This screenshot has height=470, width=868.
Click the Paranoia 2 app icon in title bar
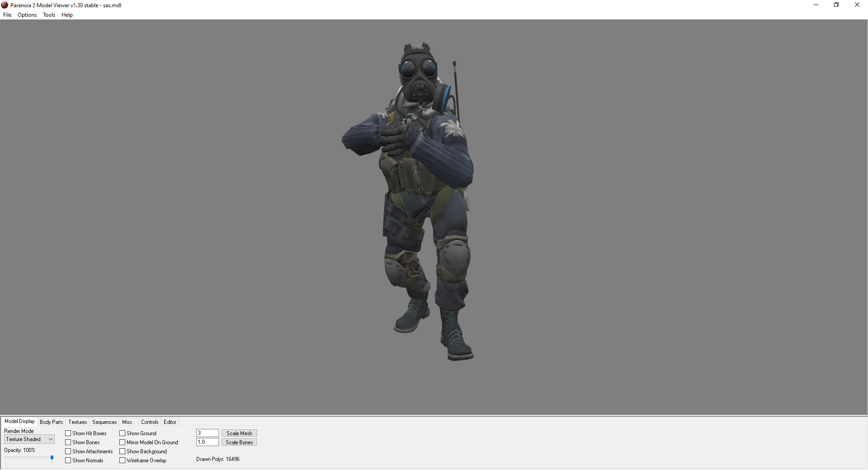[5, 5]
